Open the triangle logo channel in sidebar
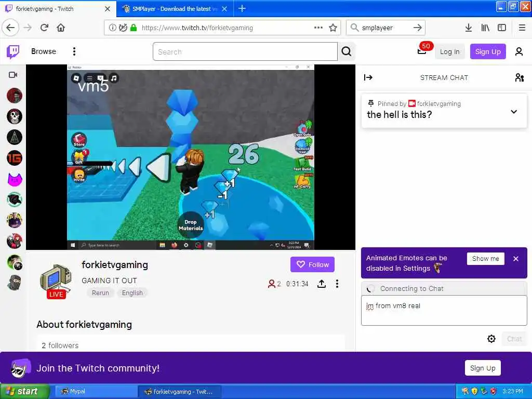 15,137
